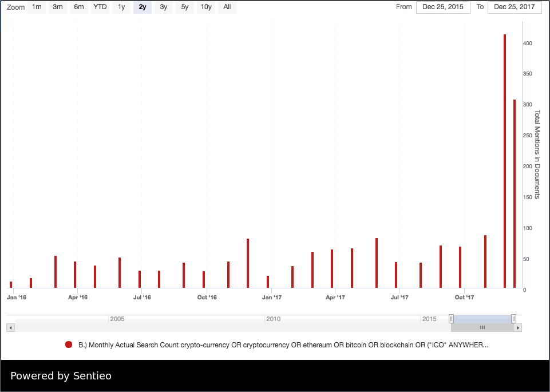Click the Jan '17 axis label
Viewport: 550px width, 392px height.
click(x=272, y=298)
